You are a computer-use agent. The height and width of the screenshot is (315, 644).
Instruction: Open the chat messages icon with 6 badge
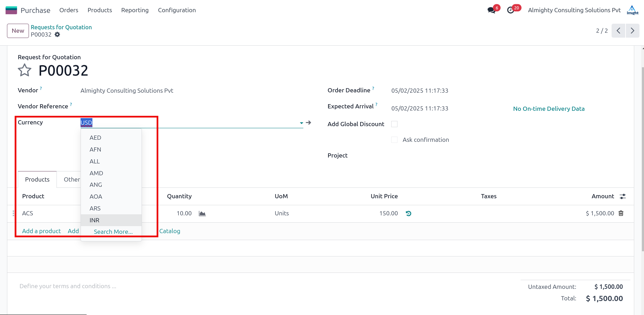click(492, 10)
